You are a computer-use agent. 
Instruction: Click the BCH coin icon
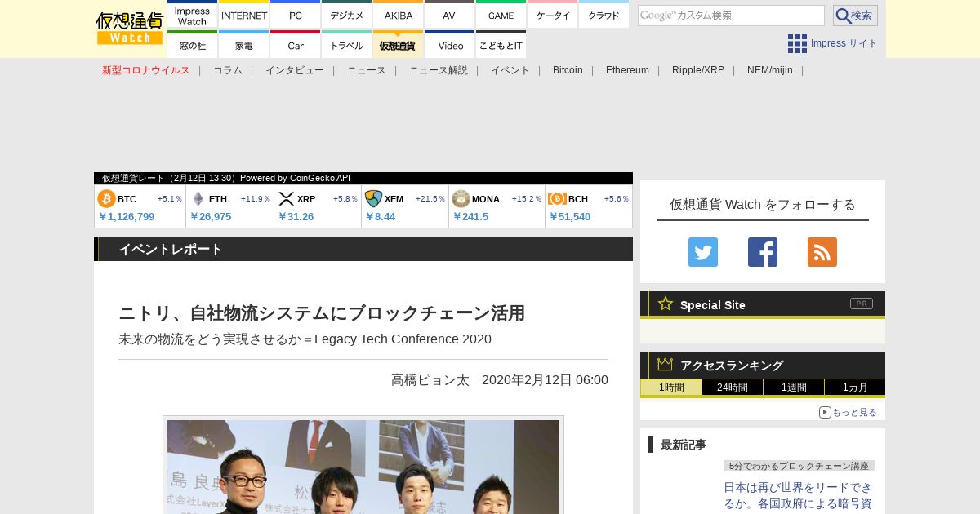tap(557, 199)
